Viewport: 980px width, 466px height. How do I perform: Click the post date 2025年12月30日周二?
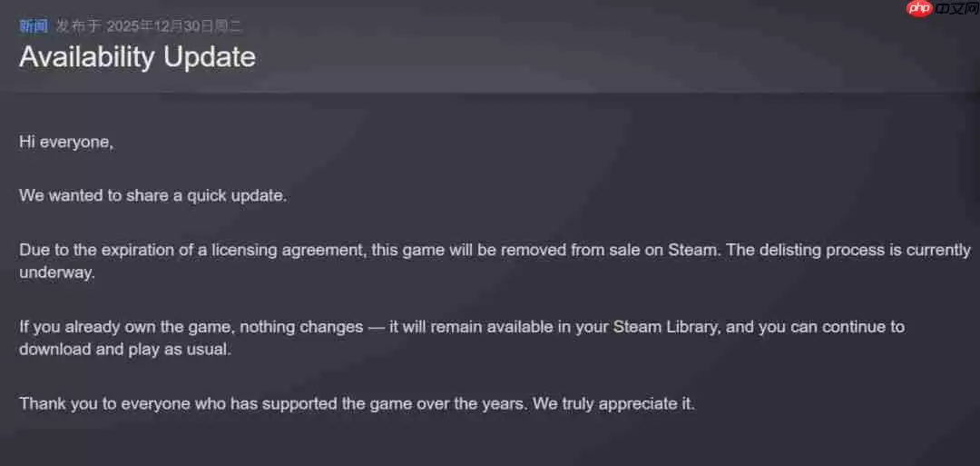[x=174, y=25]
